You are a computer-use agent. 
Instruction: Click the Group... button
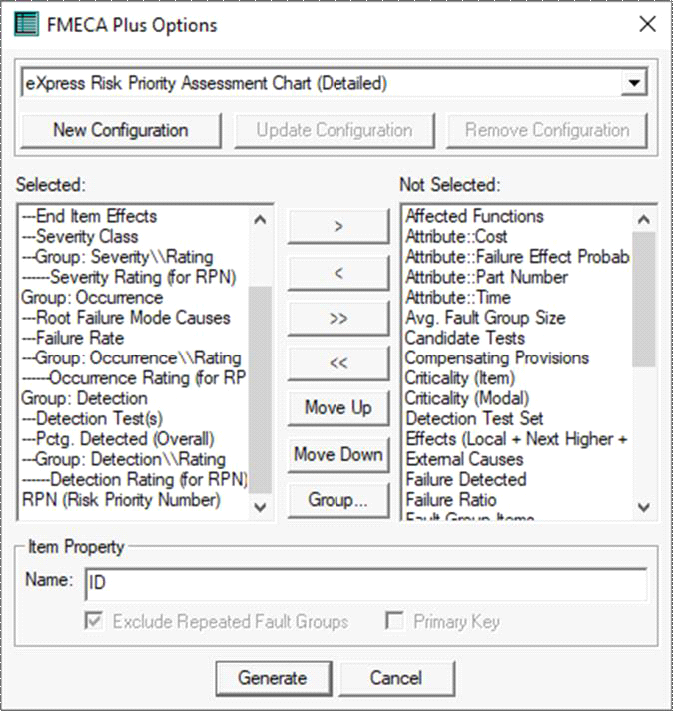[338, 500]
